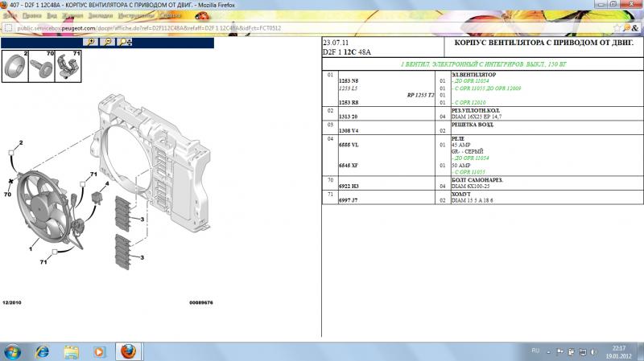Screen dimensions: 644x361
Task: Click the Firefox taskbar icon
Action: tap(127, 351)
